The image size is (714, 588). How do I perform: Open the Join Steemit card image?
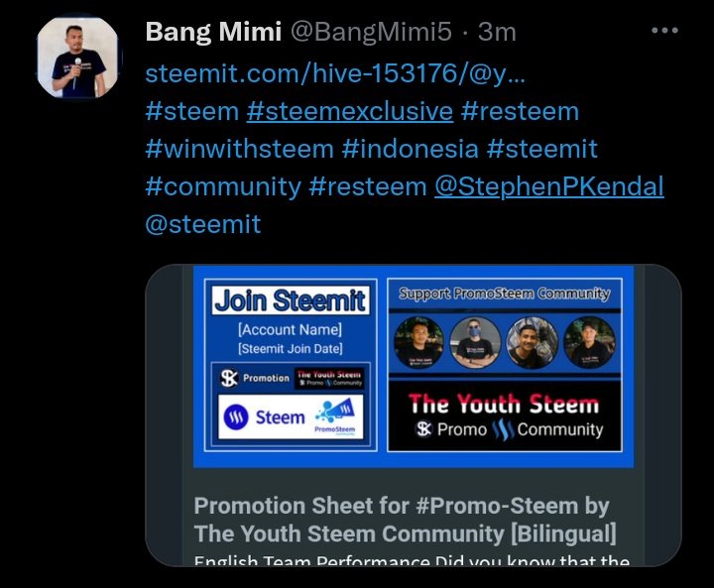(291, 365)
